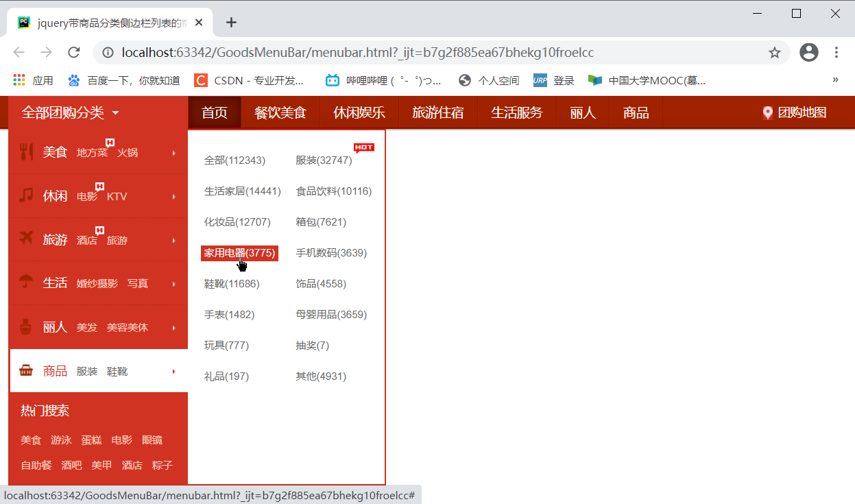Image resolution: width=855 pixels, height=504 pixels.
Task: Open the CSDN bookmark
Action: click(249, 80)
